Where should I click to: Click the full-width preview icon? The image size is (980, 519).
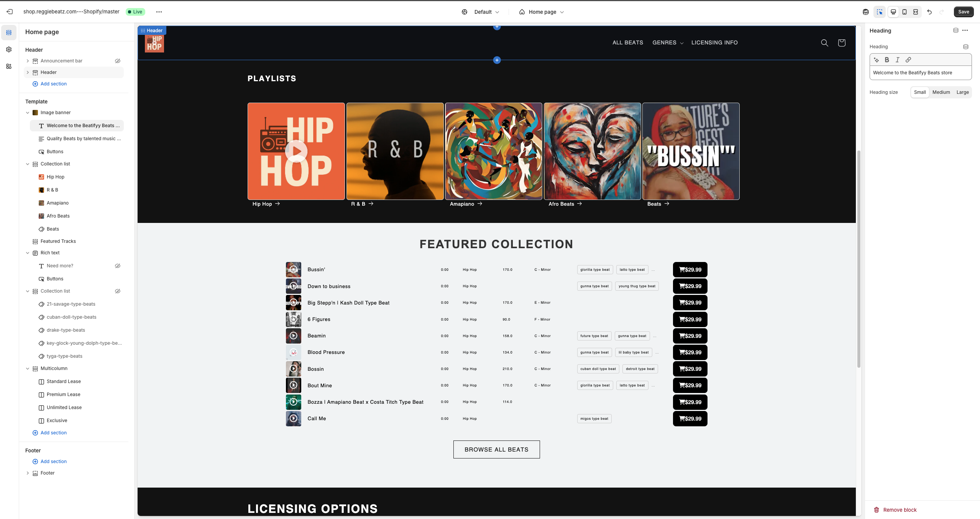(916, 12)
